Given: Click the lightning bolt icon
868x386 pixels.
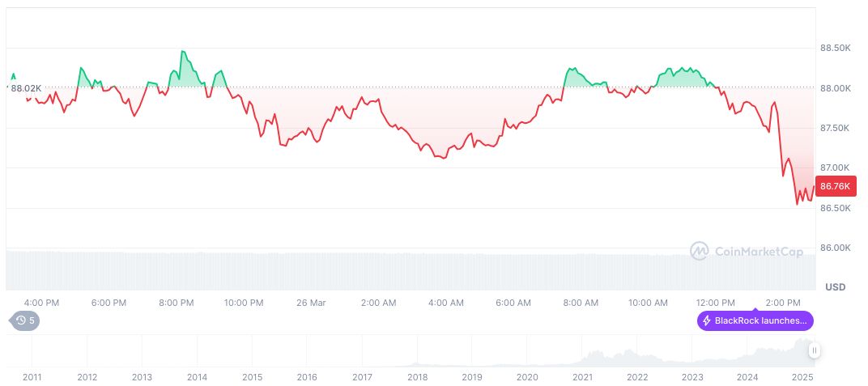Looking at the screenshot, I should 707,321.
